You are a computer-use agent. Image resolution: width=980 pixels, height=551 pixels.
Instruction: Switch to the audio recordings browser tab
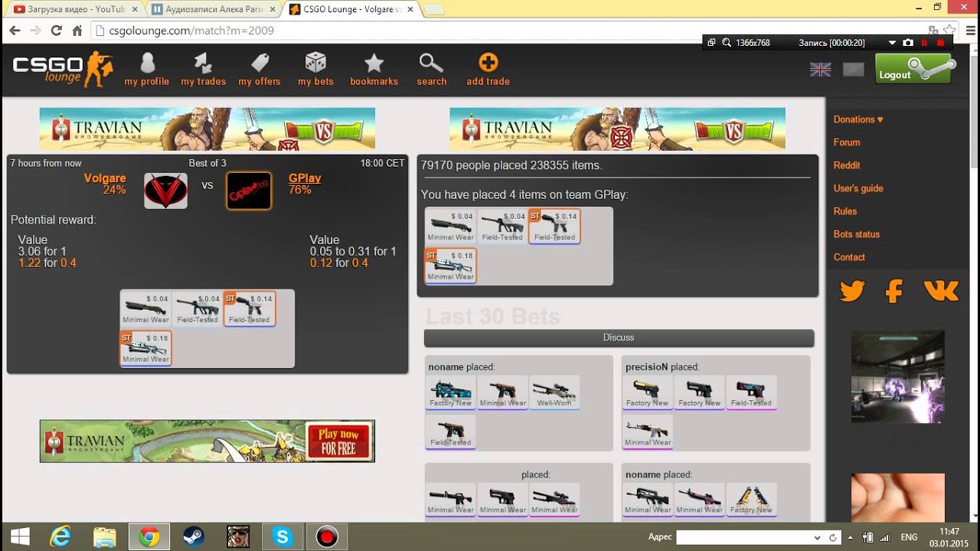pyautogui.click(x=211, y=10)
